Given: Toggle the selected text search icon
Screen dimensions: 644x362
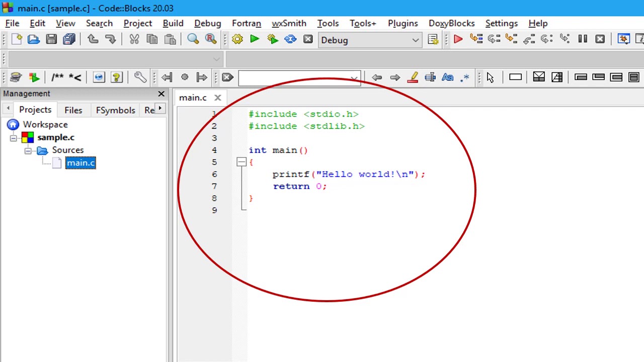Looking at the screenshot, I should (x=430, y=77).
